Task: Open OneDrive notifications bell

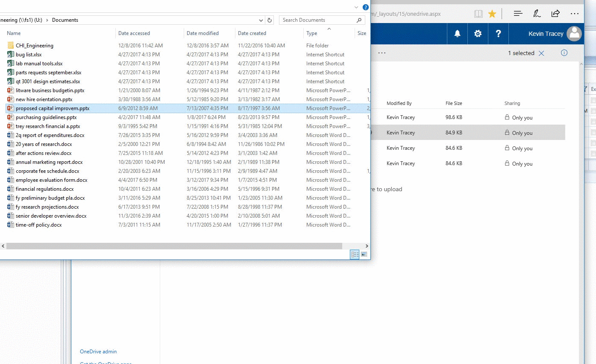Action: tap(458, 34)
